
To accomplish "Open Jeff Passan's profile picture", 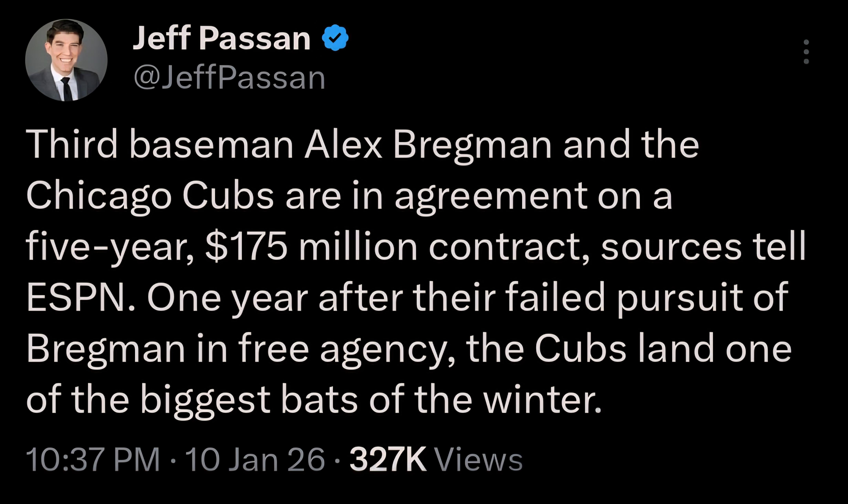I will 66,60.
